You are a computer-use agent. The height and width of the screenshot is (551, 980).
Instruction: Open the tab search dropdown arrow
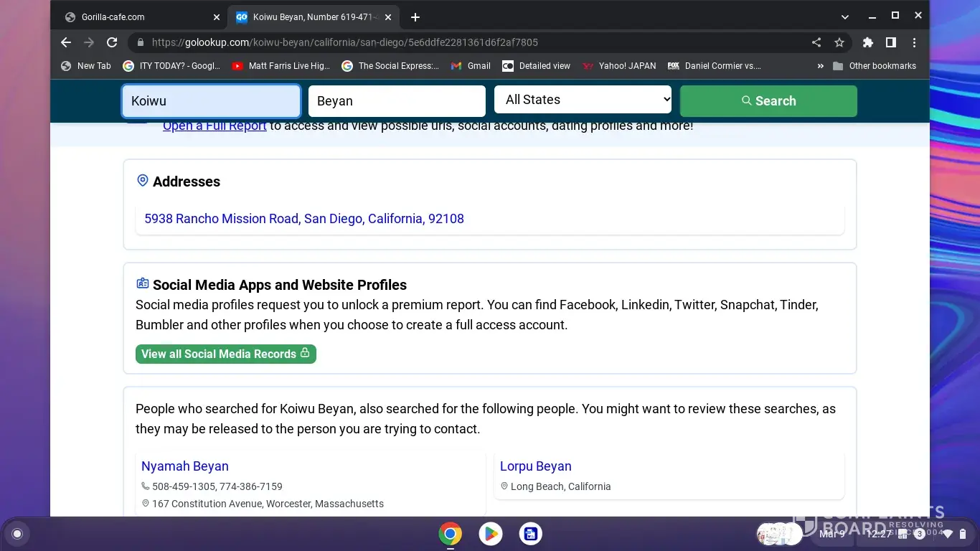pos(845,17)
